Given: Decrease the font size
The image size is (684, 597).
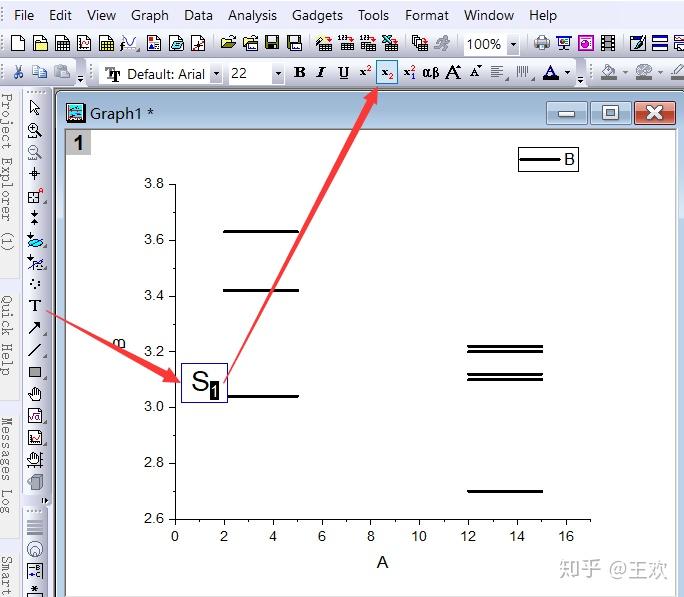Looking at the screenshot, I should 475,72.
